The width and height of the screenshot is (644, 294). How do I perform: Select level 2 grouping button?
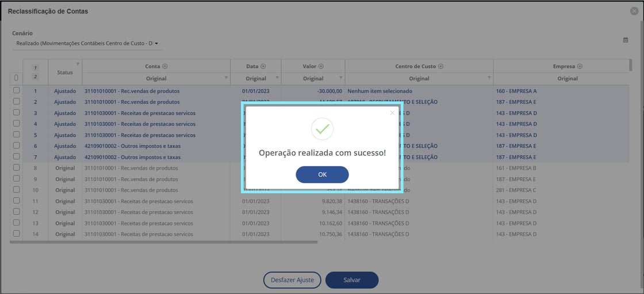[35, 77]
